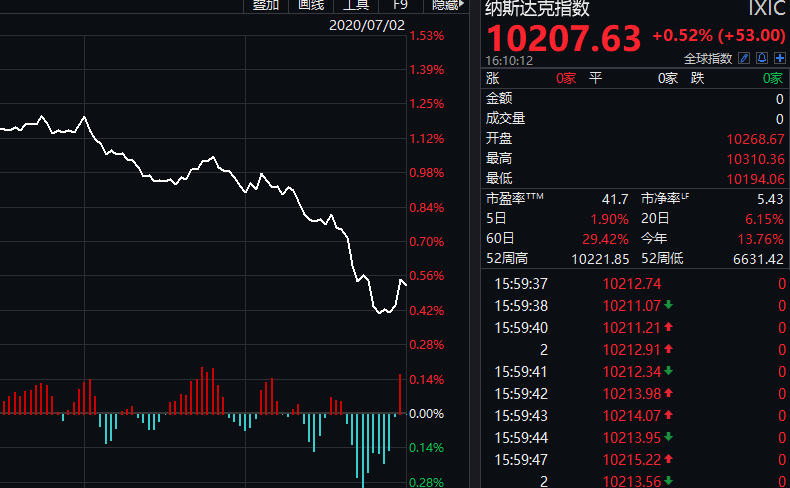Click the 隐藏 hide panel button
The height and width of the screenshot is (488, 790).
(x=447, y=6)
